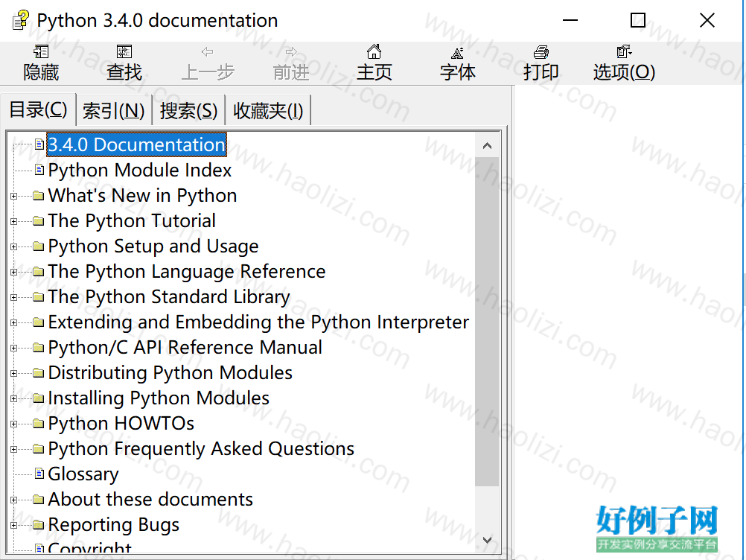Click page icon beside Glossary

[39, 473]
